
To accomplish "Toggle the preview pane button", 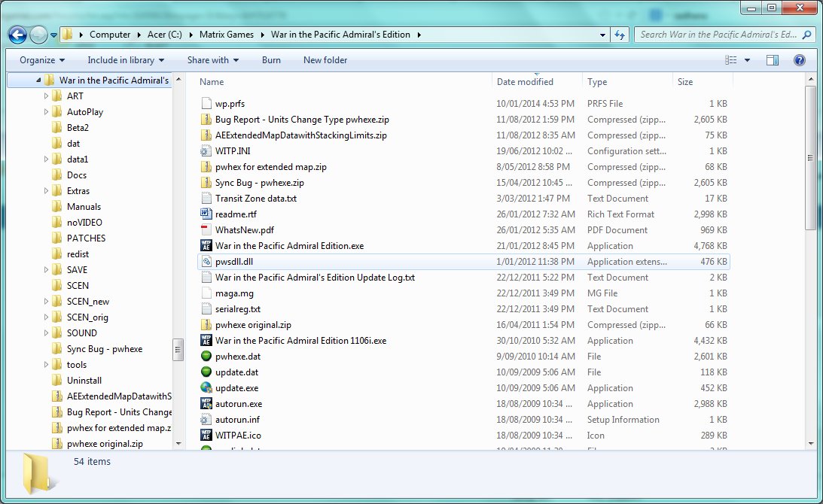I will coord(773,60).
